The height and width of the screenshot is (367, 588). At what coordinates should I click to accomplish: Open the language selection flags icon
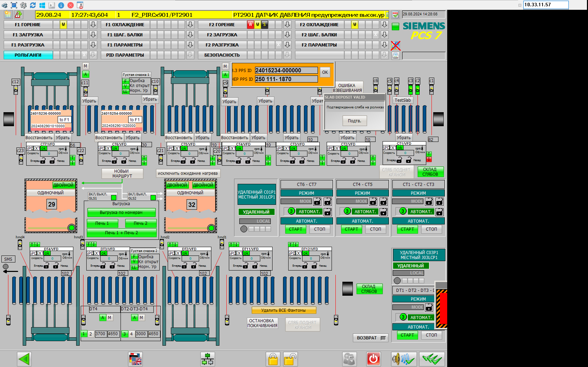[x=135, y=359]
